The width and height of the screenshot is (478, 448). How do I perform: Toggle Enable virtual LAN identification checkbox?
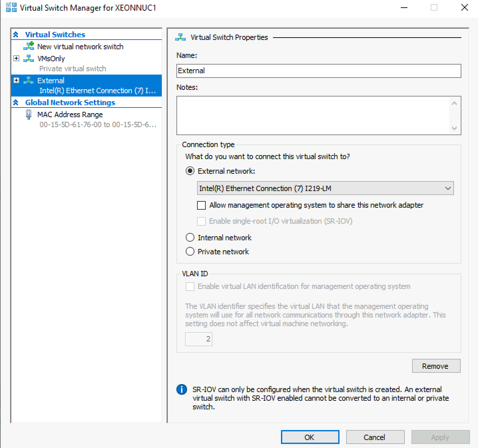pos(190,286)
